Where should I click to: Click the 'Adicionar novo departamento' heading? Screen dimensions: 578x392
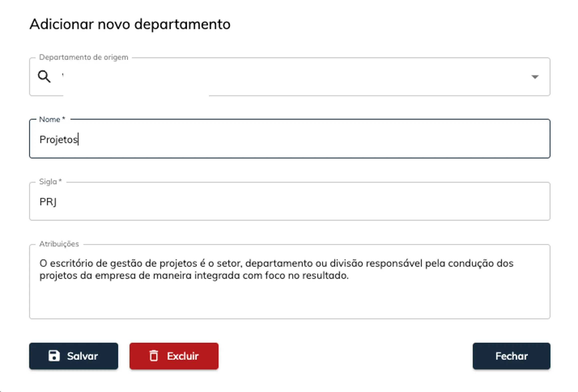[x=130, y=24]
